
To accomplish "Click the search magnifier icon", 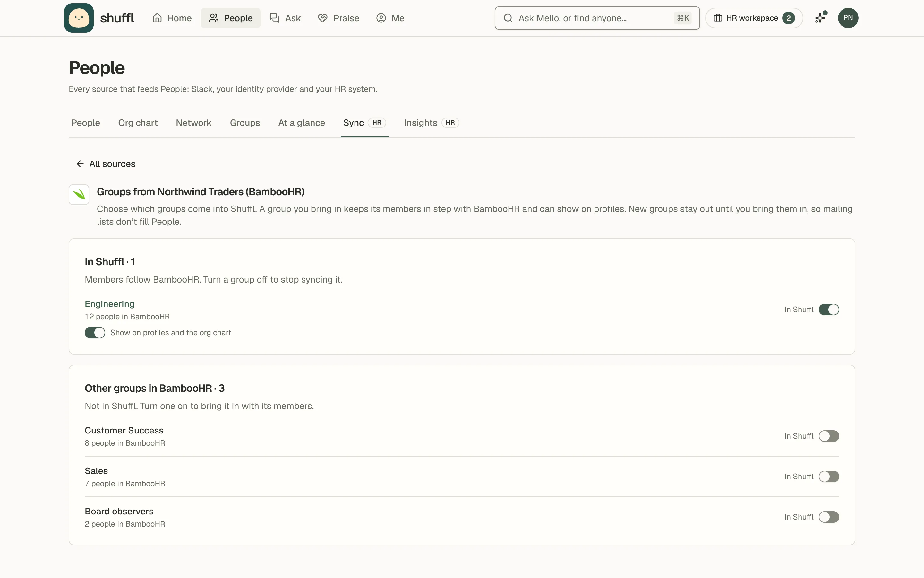I will pos(508,18).
